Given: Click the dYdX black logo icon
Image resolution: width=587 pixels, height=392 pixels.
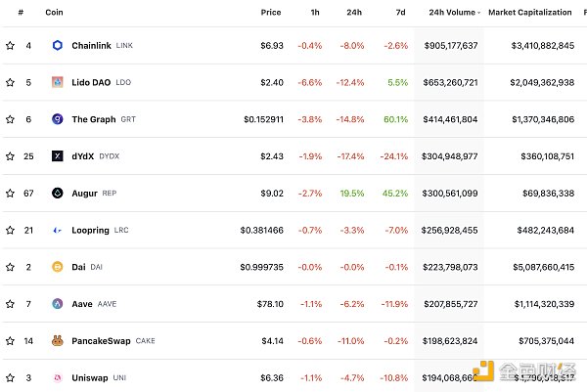Looking at the screenshot, I should coord(58,156).
